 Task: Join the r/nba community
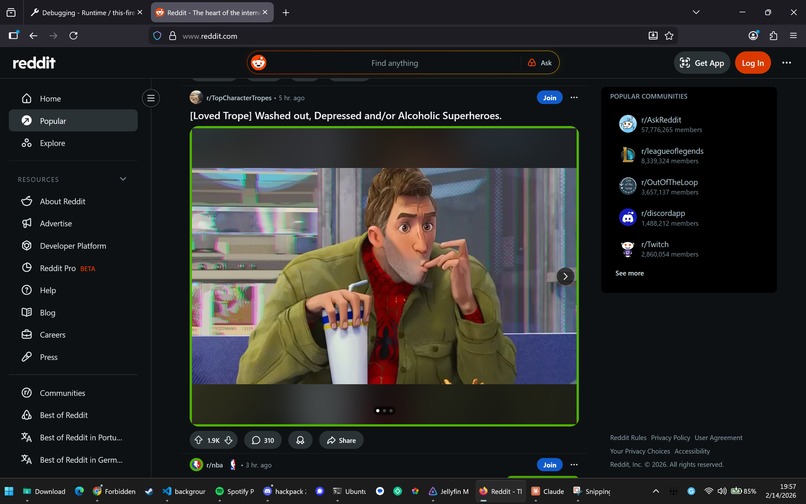point(549,465)
